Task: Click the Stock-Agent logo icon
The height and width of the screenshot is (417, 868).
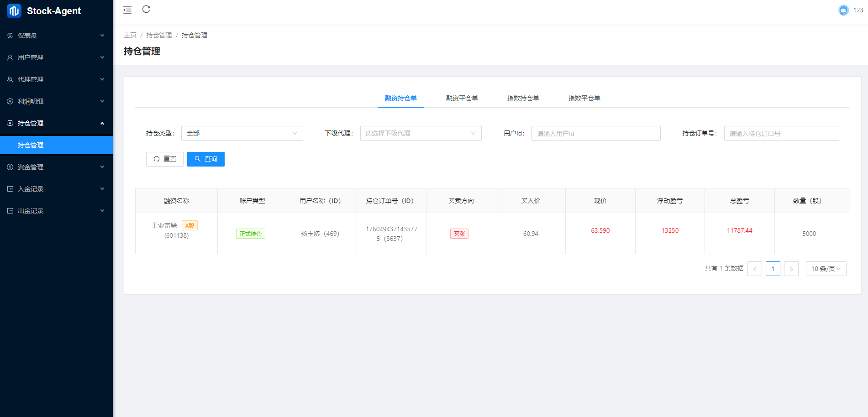Action: click(x=14, y=11)
